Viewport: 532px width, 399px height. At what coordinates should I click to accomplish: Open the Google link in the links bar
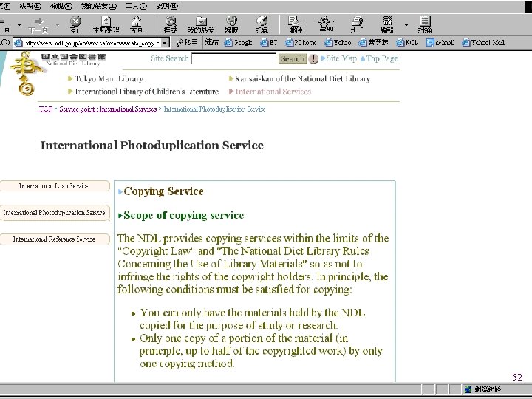(x=239, y=43)
